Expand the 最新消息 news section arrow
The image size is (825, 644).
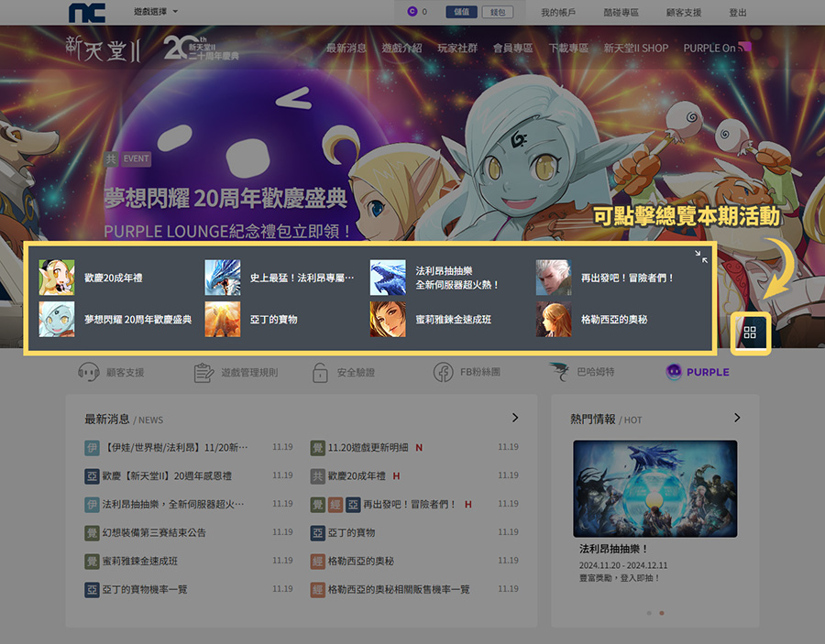[515, 418]
